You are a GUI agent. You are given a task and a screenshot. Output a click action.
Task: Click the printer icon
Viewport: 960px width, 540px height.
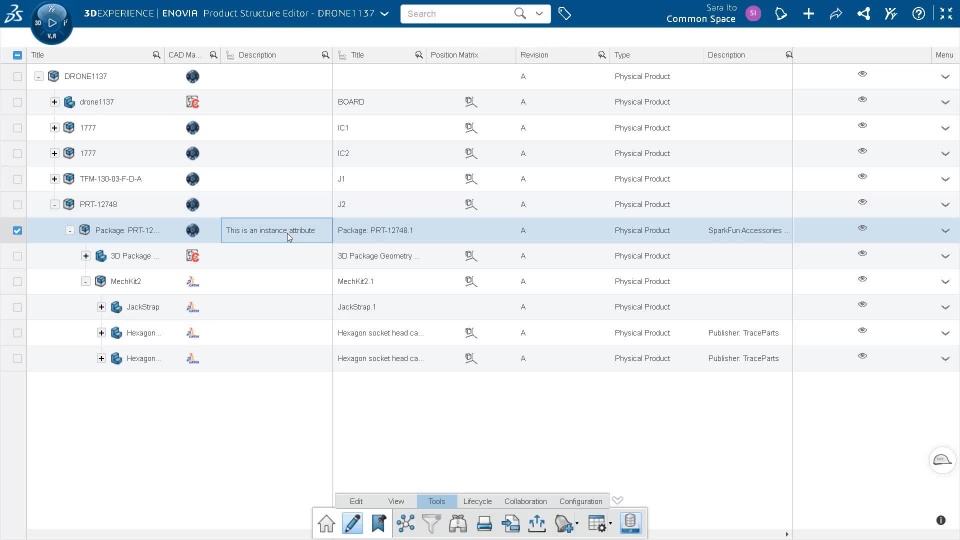click(484, 524)
